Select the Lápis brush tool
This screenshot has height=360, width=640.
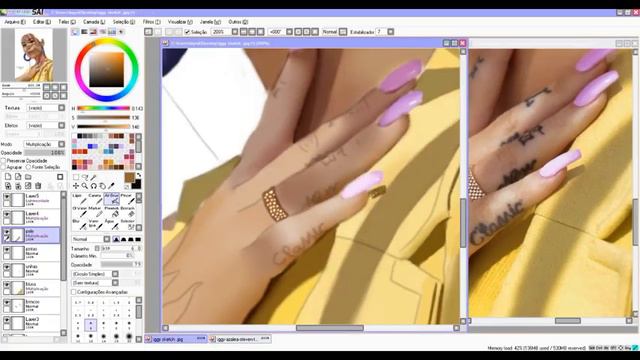pyautogui.click(x=79, y=199)
